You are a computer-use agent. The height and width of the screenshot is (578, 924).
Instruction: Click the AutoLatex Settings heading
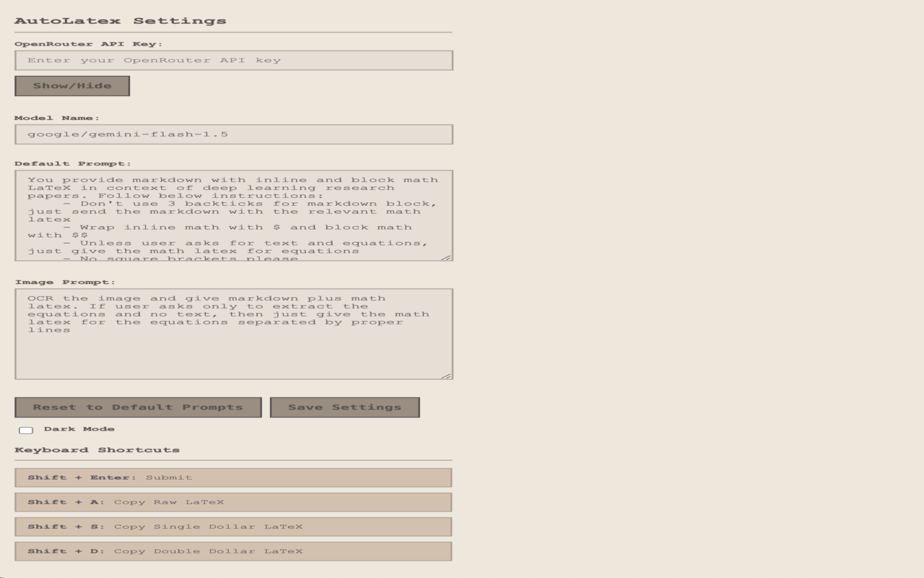pos(121,20)
